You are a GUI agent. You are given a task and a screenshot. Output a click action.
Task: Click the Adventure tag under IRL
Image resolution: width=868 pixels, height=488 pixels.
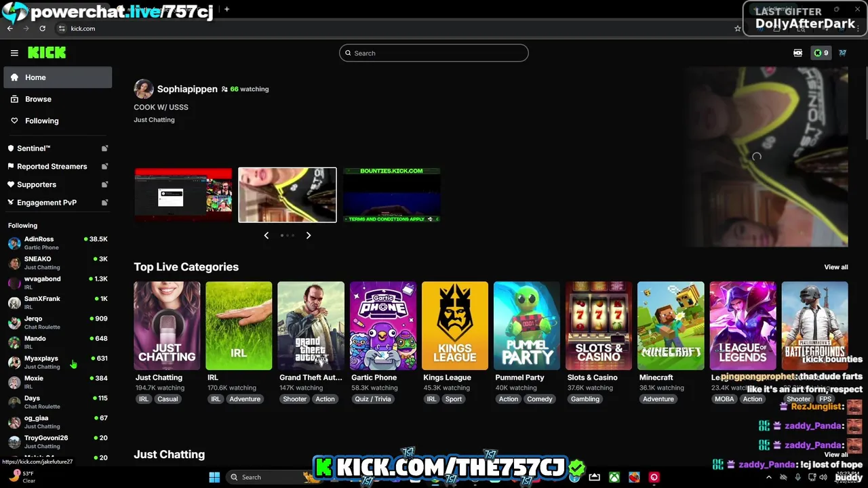coord(245,399)
